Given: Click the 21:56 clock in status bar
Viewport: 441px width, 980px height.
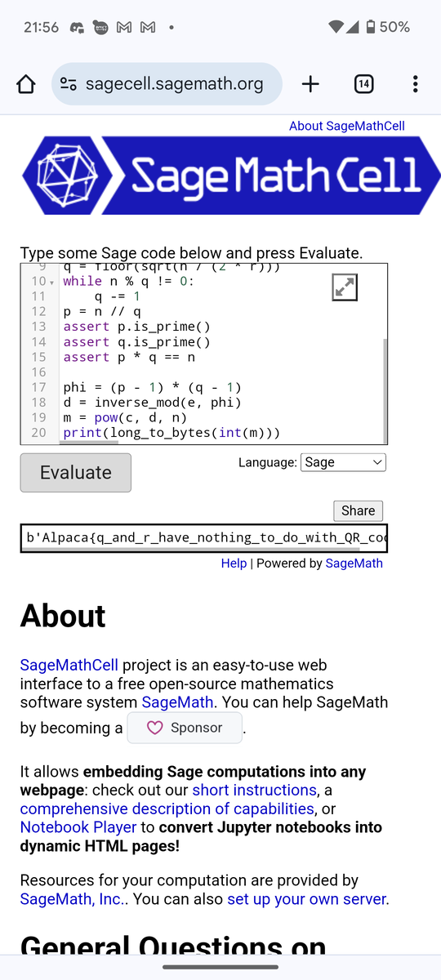Looking at the screenshot, I should (41, 27).
